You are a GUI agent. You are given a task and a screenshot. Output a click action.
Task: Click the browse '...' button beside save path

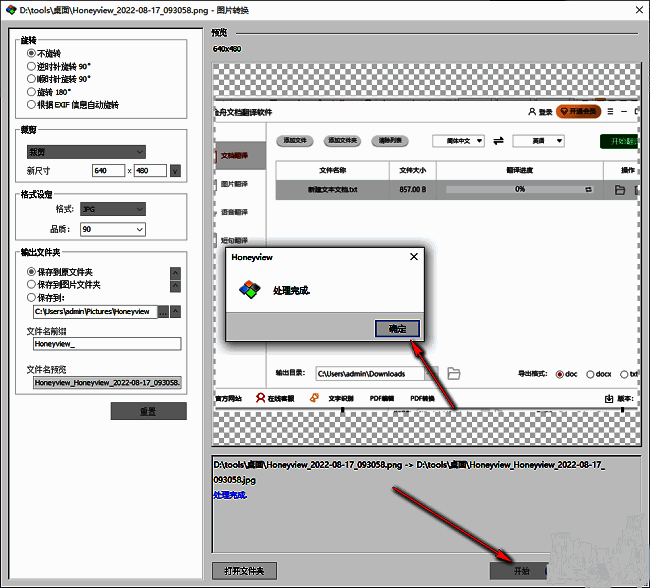coord(161,312)
